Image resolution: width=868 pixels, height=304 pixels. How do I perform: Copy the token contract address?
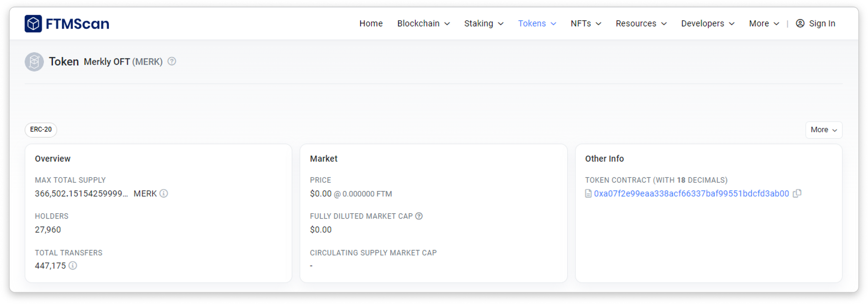pyautogui.click(x=797, y=193)
